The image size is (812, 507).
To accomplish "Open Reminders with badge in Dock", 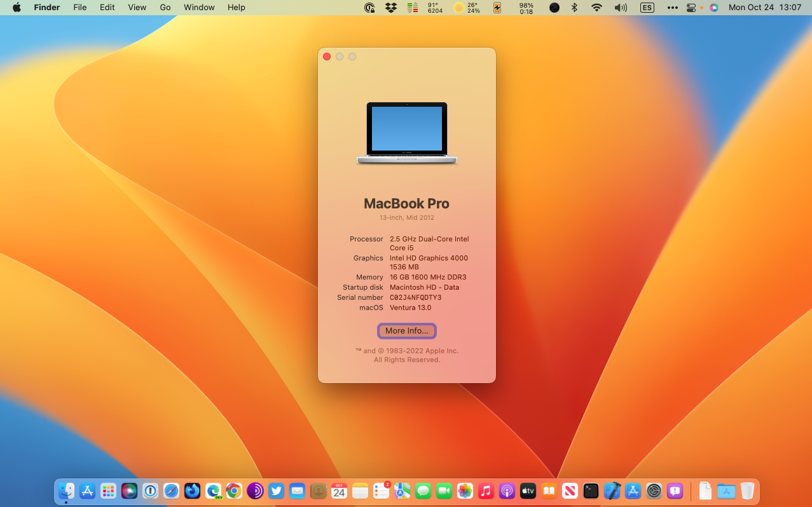I will [381, 490].
